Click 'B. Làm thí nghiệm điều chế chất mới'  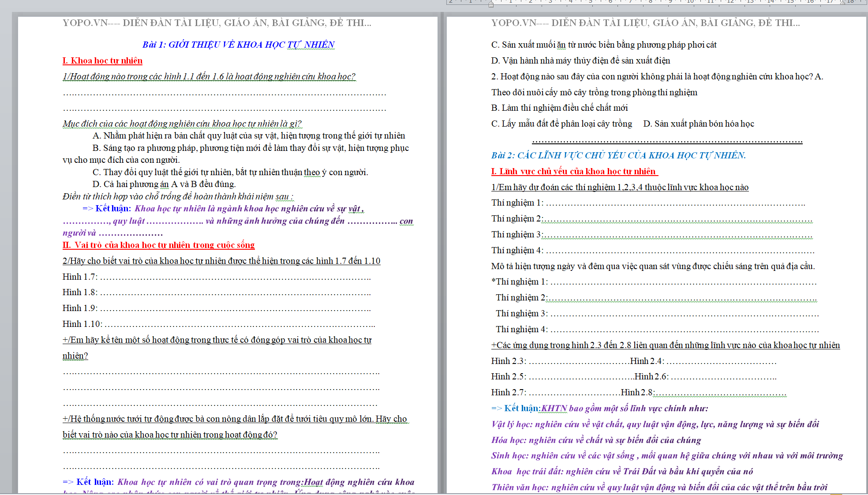559,108
